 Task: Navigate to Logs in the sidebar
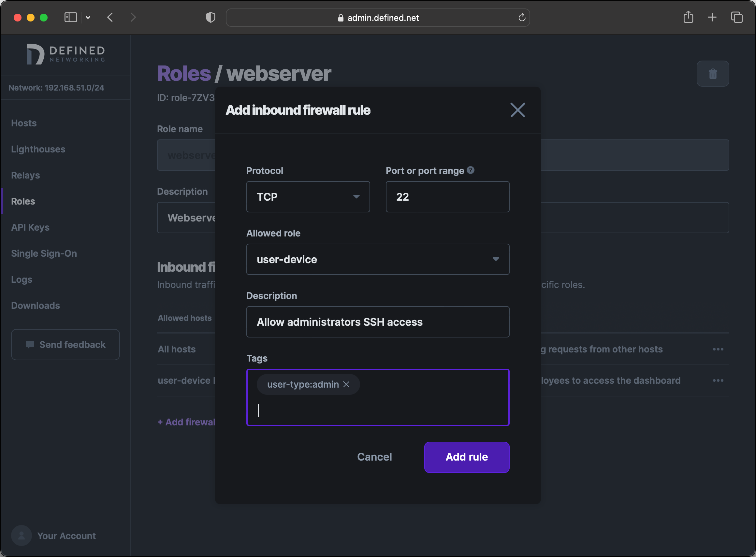[x=21, y=279]
